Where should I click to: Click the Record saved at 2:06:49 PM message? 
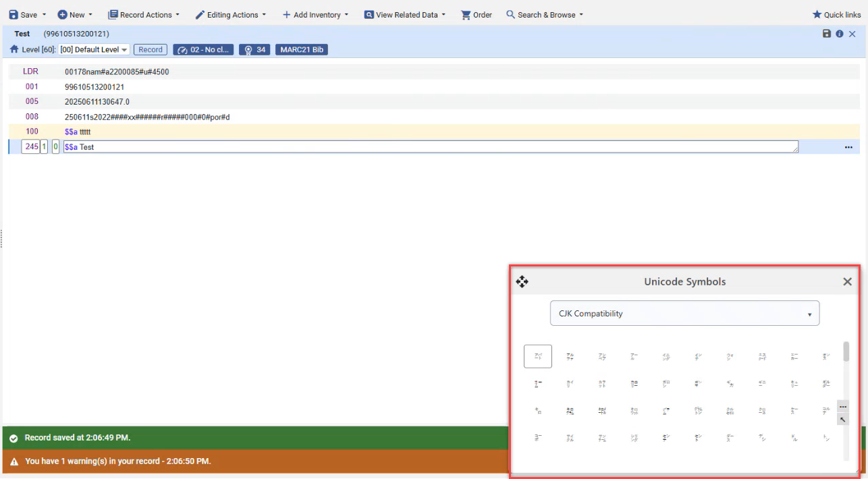coord(78,438)
